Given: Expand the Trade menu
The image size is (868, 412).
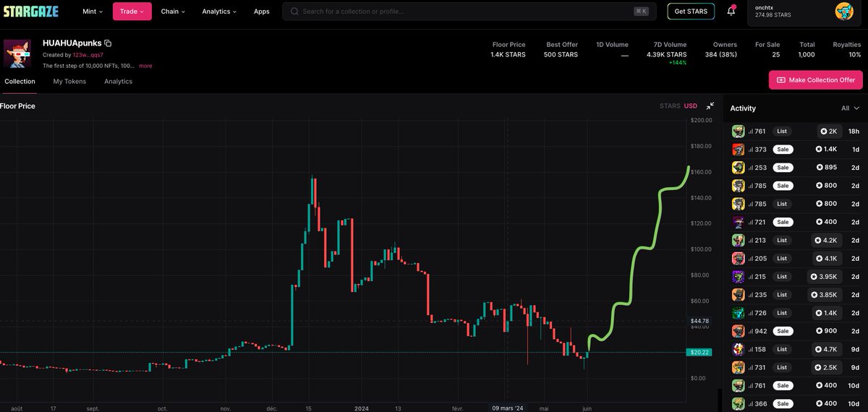Looking at the screenshot, I should [132, 12].
